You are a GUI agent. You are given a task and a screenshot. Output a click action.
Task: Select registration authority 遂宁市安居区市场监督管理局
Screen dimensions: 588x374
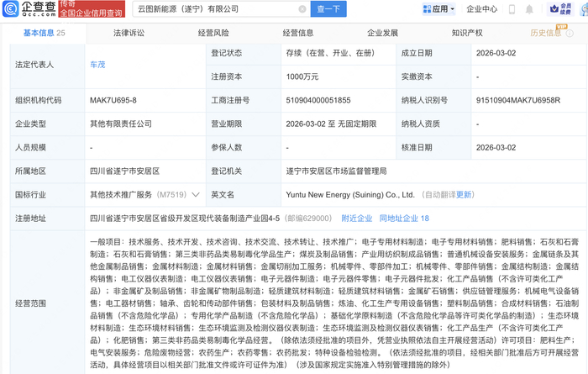click(x=336, y=171)
